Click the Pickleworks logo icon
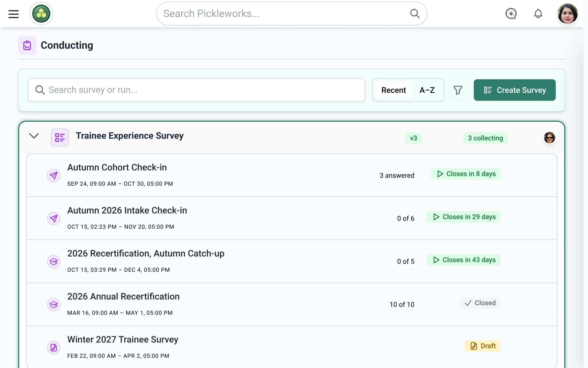Viewport: 588px width, 368px height. coord(41,14)
